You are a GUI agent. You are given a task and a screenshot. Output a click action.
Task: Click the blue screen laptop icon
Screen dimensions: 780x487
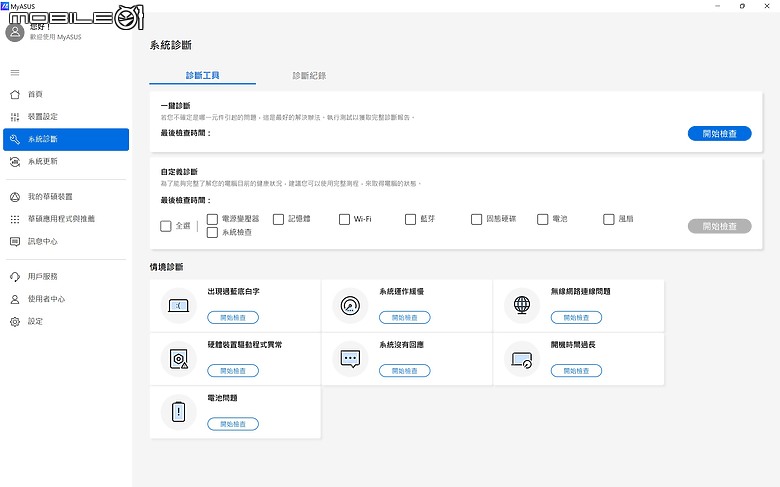click(x=179, y=305)
